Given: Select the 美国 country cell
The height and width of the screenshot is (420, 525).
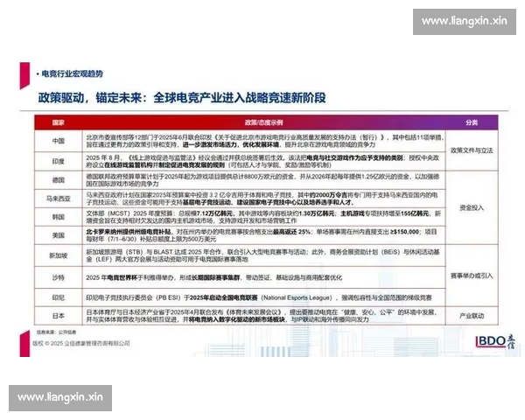Looking at the screenshot, I should click(59, 235).
